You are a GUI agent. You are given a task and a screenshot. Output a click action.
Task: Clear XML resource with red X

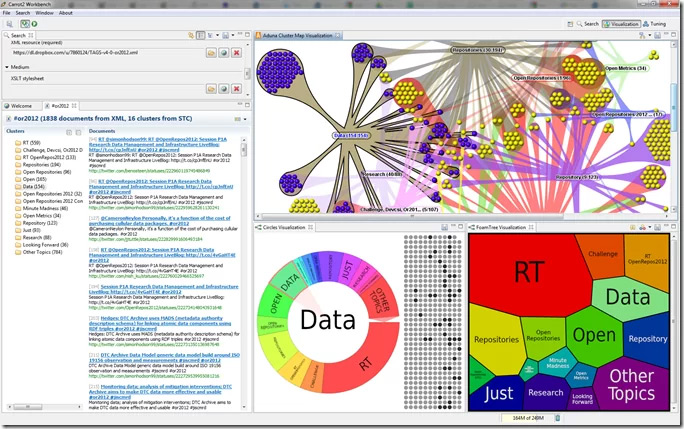click(236, 53)
